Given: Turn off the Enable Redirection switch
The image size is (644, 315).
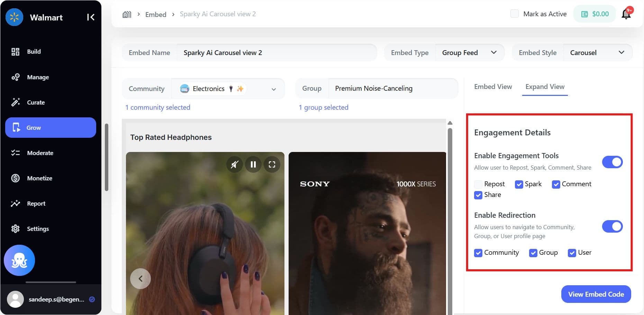Looking at the screenshot, I should pos(612,226).
